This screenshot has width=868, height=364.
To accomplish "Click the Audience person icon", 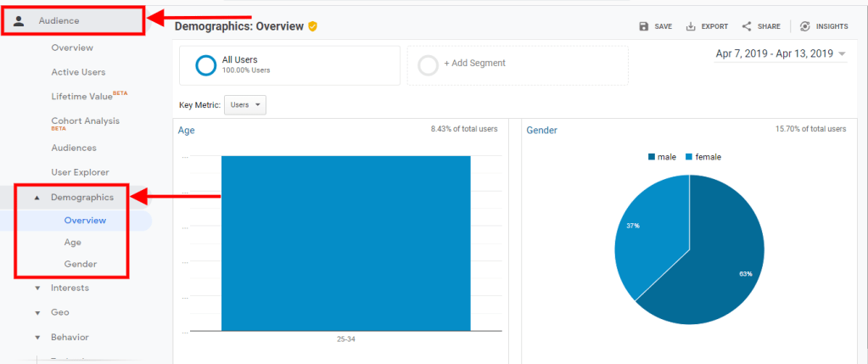I will (x=20, y=21).
